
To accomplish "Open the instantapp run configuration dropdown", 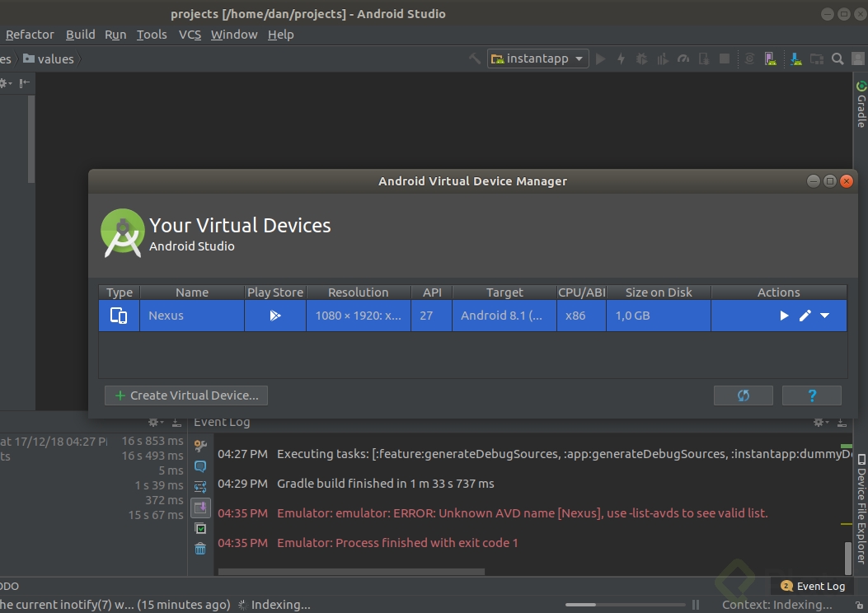I will (538, 58).
